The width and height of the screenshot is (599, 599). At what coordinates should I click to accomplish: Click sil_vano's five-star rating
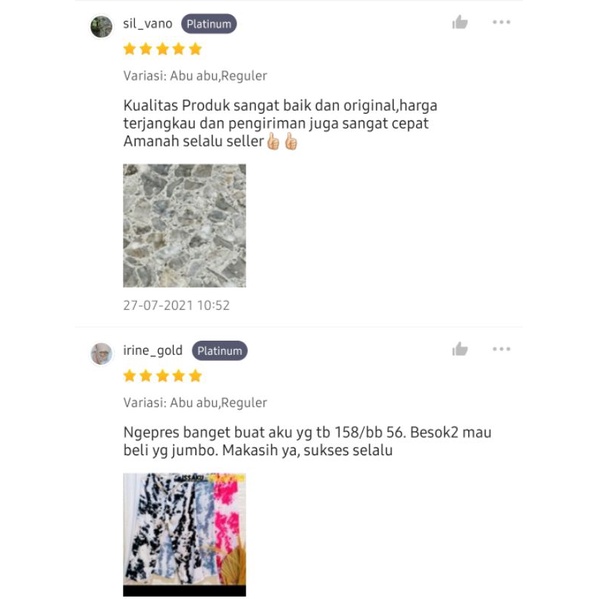pyautogui.click(x=162, y=49)
